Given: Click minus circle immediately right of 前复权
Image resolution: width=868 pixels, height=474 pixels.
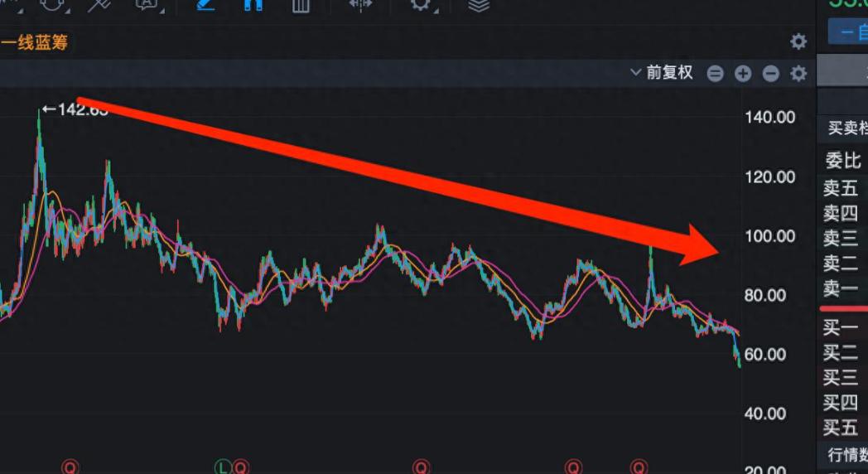Looking at the screenshot, I should [x=716, y=74].
